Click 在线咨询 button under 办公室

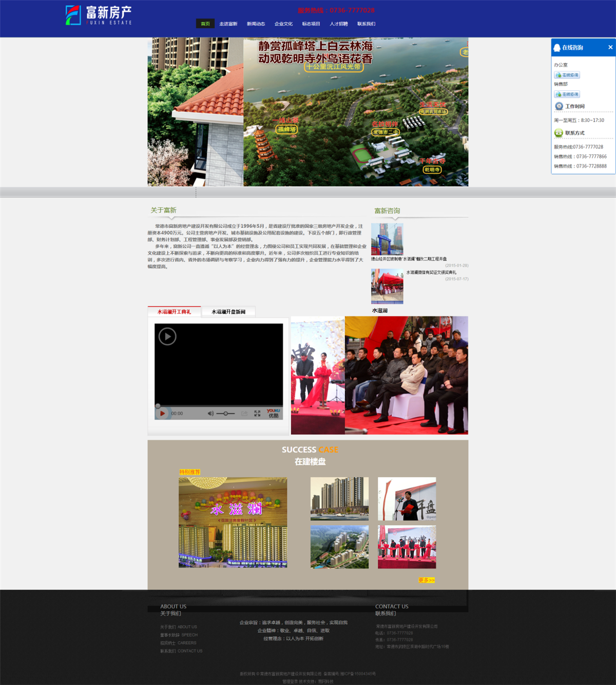coord(567,75)
